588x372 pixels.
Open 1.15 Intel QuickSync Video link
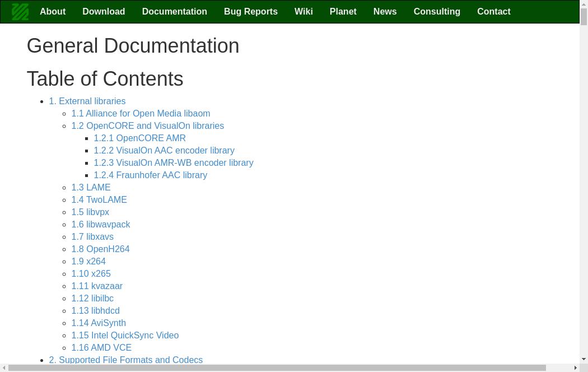click(125, 336)
